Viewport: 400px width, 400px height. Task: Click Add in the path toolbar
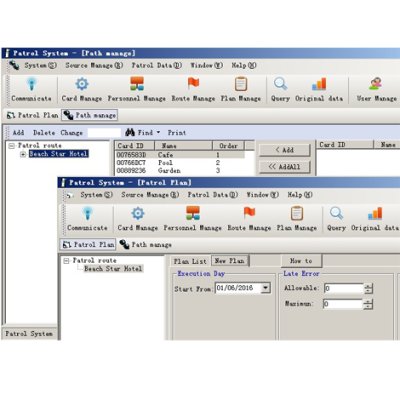(18, 133)
